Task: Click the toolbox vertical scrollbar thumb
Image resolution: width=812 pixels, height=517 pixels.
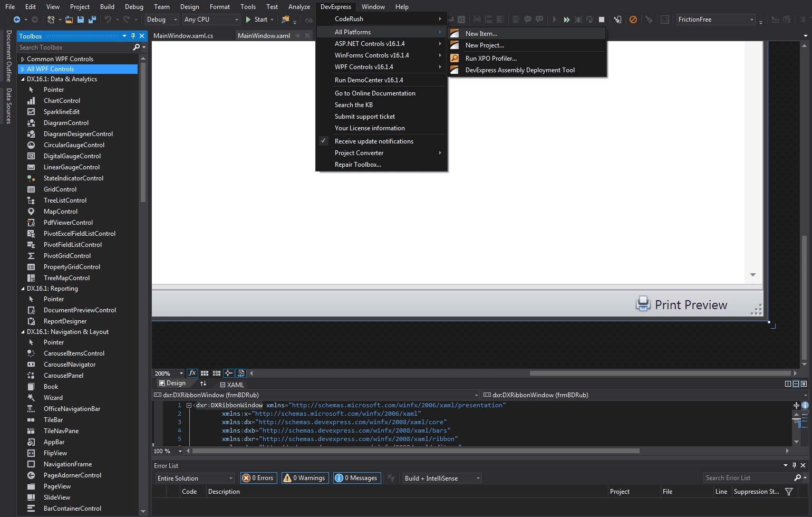Action: [143, 132]
